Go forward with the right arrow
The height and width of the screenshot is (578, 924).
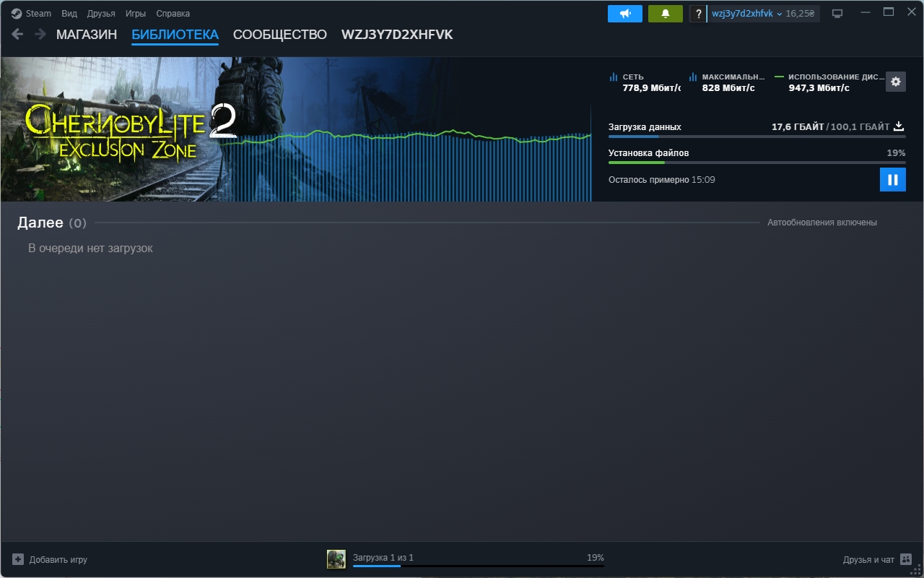(40, 34)
